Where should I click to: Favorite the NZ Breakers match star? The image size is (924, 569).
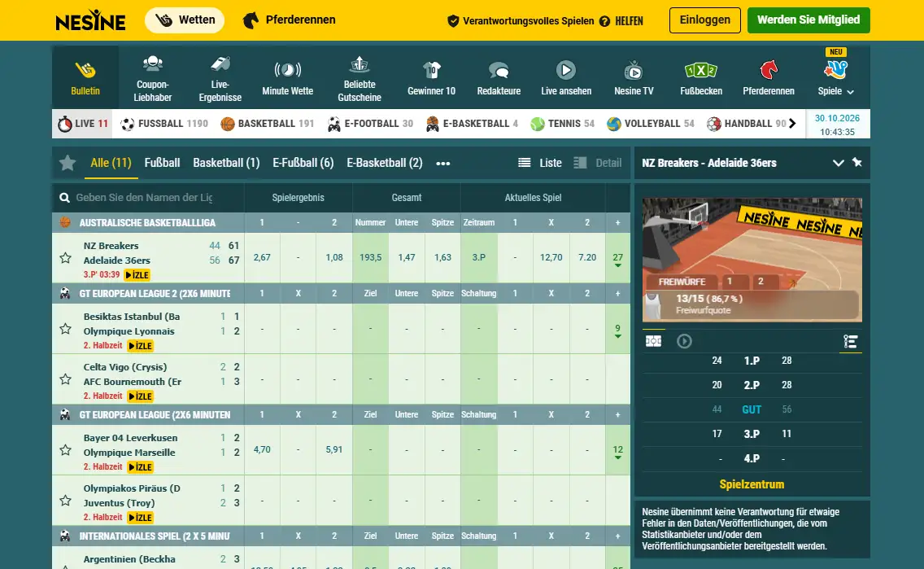pyautogui.click(x=65, y=258)
